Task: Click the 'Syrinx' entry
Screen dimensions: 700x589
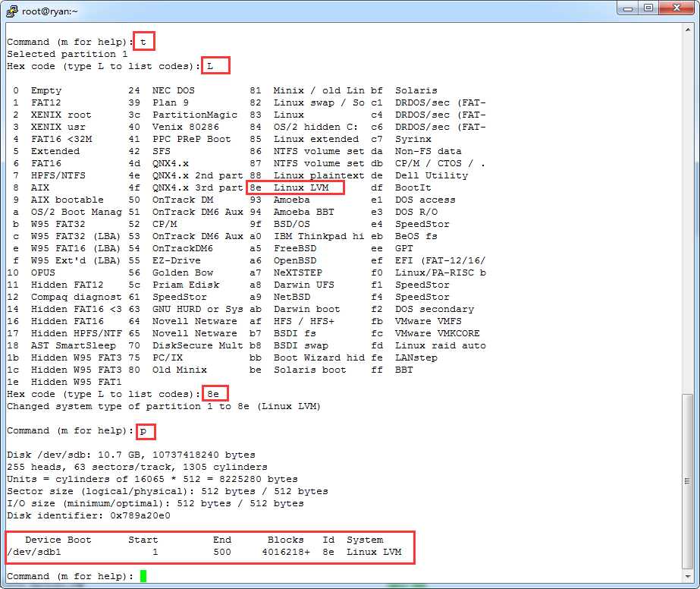Action: pos(413,139)
